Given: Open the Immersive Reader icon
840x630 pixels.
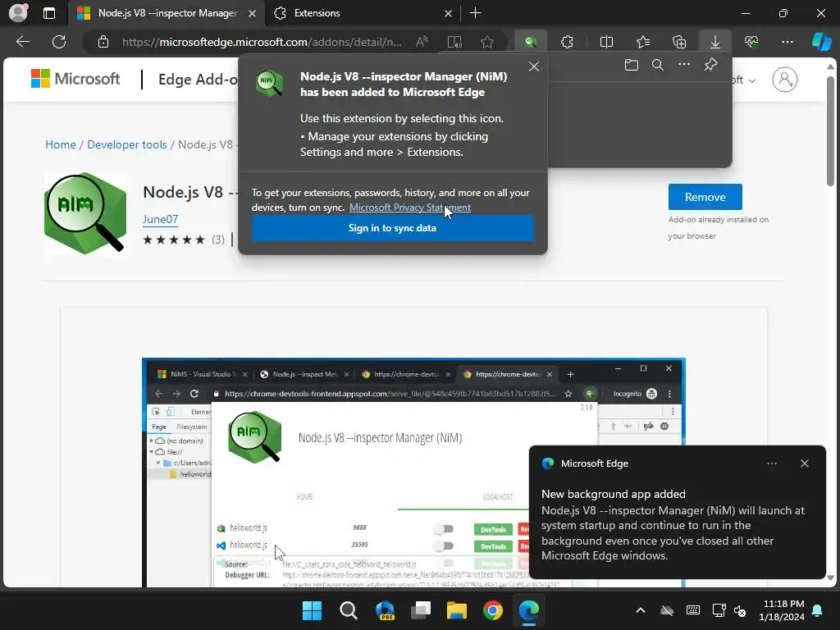Looking at the screenshot, I should 454,42.
